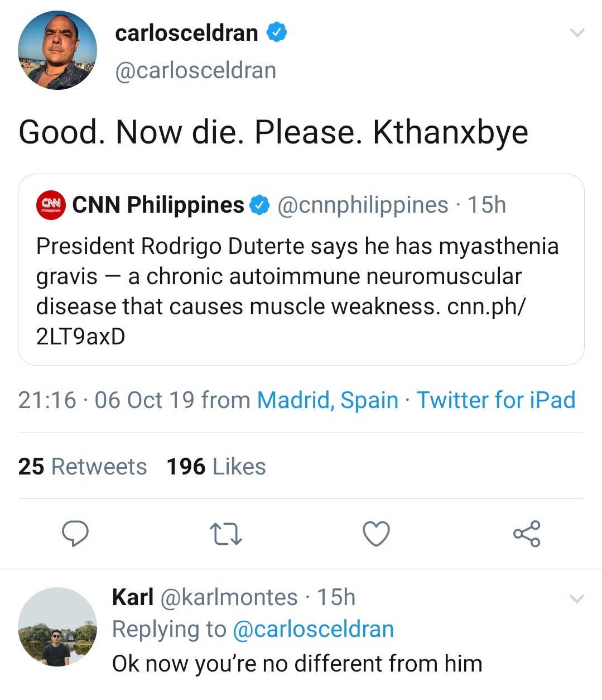Screen dimensions: 602x700
Task: View the 196 Likes list
Action: 216,467
